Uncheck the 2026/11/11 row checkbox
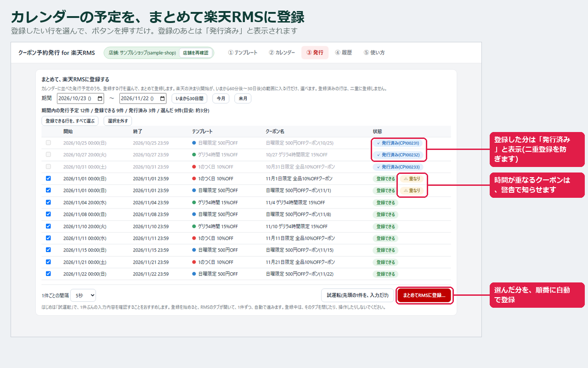588x368 pixels. click(x=48, y=238)
